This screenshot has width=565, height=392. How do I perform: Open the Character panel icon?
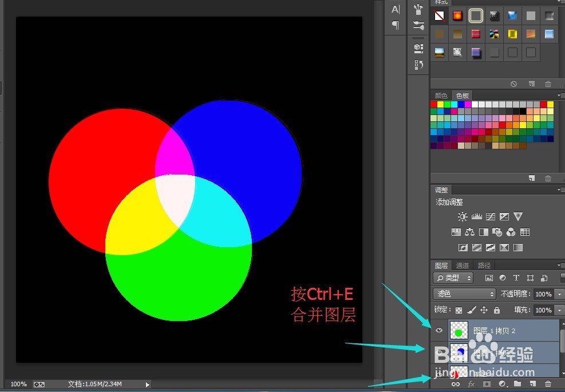[x=396, y=9]
